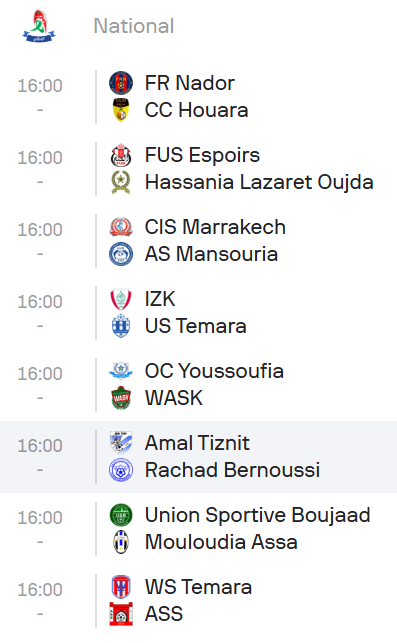Click the National league logo icon

[39, 26]
